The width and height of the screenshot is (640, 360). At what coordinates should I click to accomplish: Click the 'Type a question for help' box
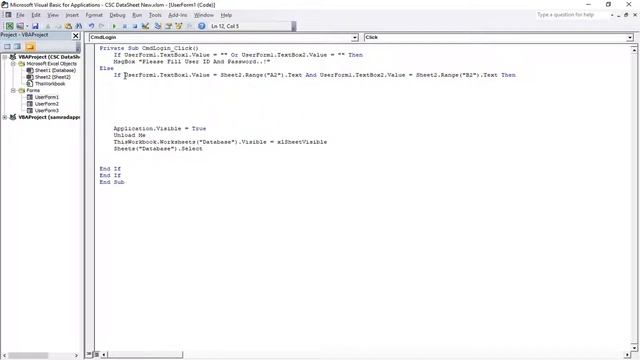tap(572, 15)
